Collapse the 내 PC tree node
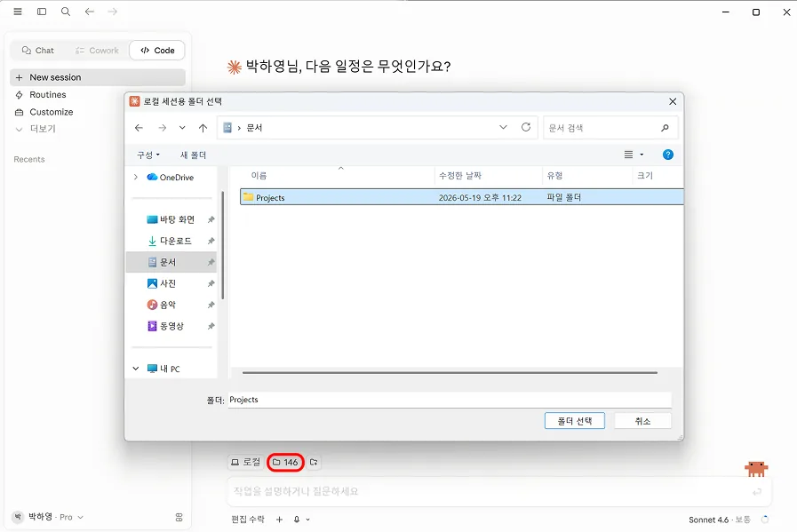797x532 pixels. coord(136,369)
